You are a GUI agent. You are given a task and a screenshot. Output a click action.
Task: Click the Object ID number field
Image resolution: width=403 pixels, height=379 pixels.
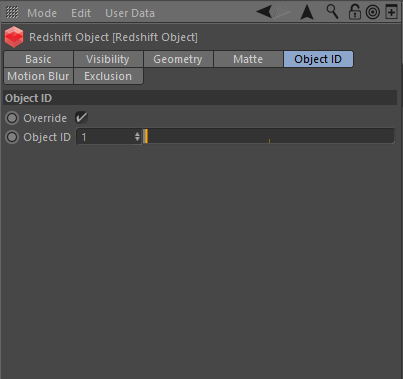point(109,137)
